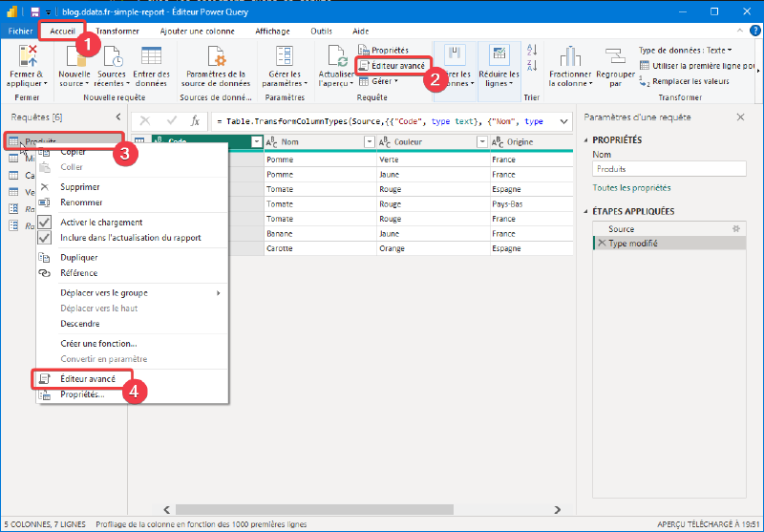Open Propriétés in the Requête ribbon group
Screen dimensions: 764x532
pyautogui.click(x=384, y=51)
